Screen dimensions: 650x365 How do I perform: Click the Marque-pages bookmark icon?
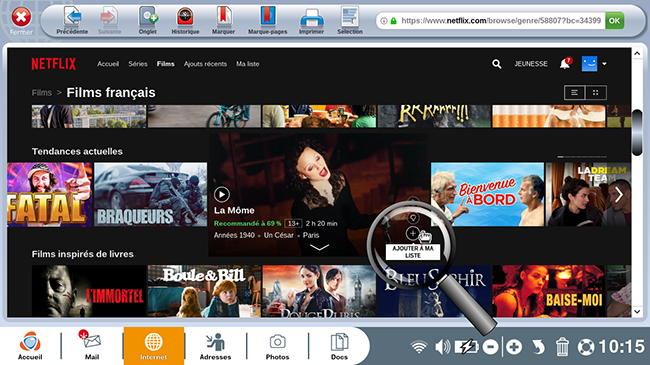pos(268,17)
